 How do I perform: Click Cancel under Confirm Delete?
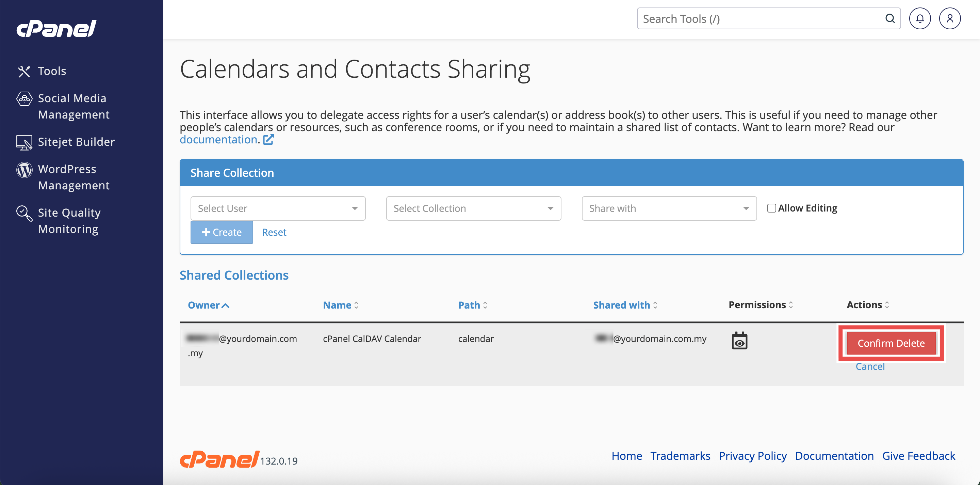click(870, 366)
